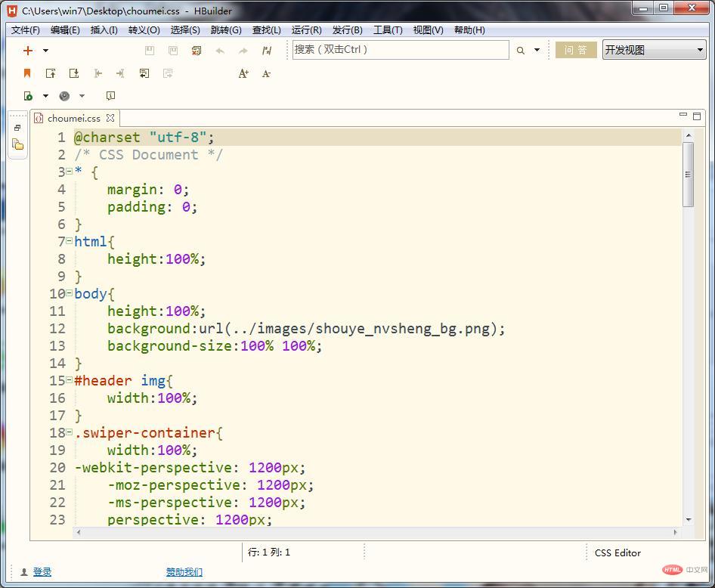Open the 发行(B) menu

[348, 30]
